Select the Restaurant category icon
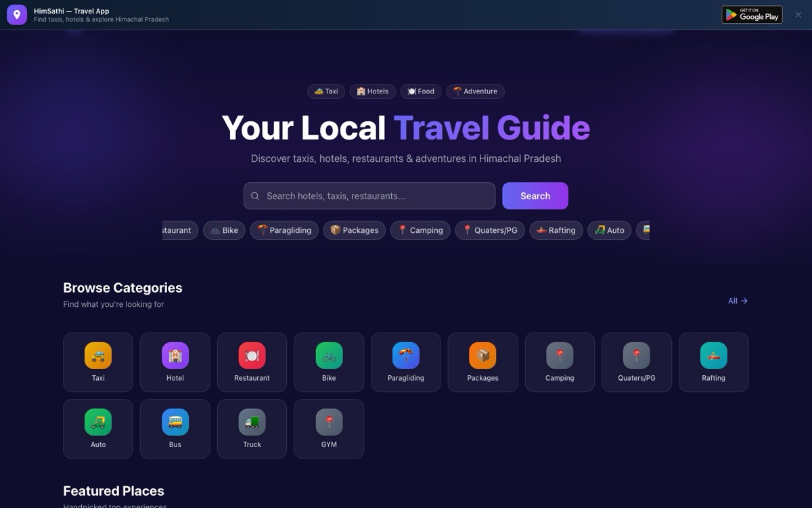Viewport: 812px width, 508px height. 252,356
